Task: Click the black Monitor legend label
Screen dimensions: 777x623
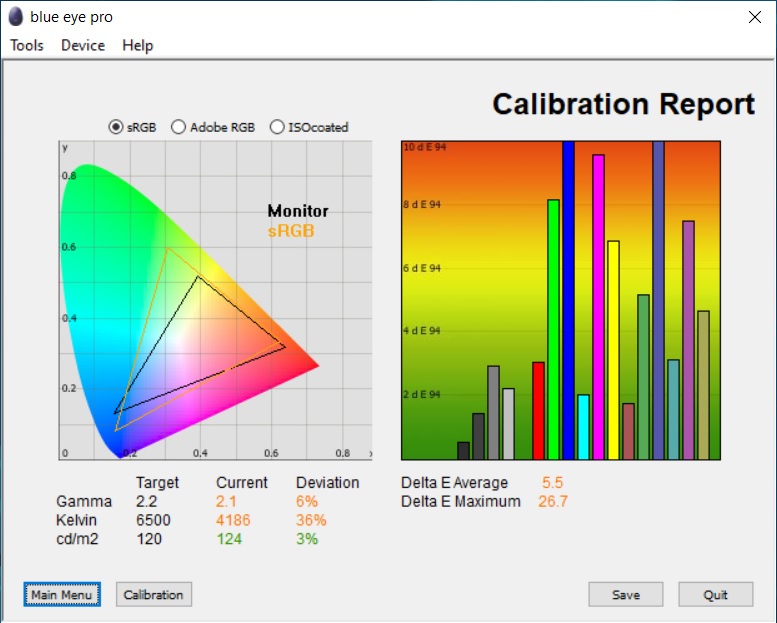Action: pos(298,211)
